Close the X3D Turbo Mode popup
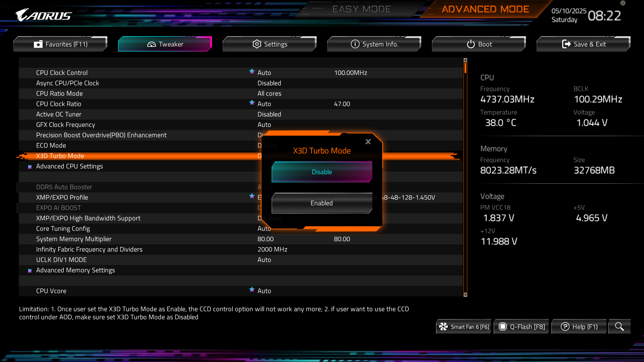Image resolution: width=644 pixels, height=362 pixels. [x=368, y=141]
